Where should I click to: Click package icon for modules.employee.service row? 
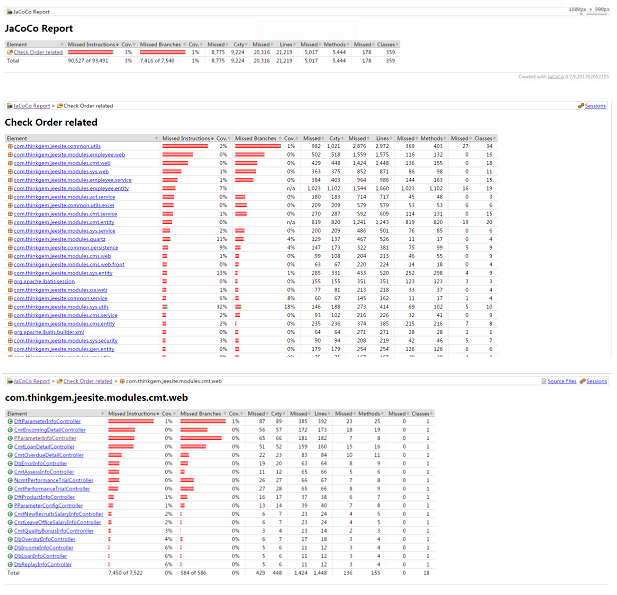(11, 180)
